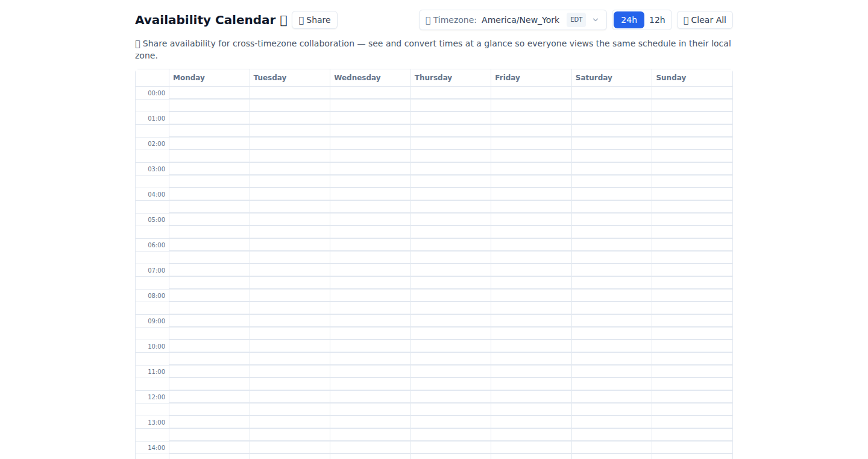
Task: Open the America/New_York timezone dropdown
Action: (513, 20)
